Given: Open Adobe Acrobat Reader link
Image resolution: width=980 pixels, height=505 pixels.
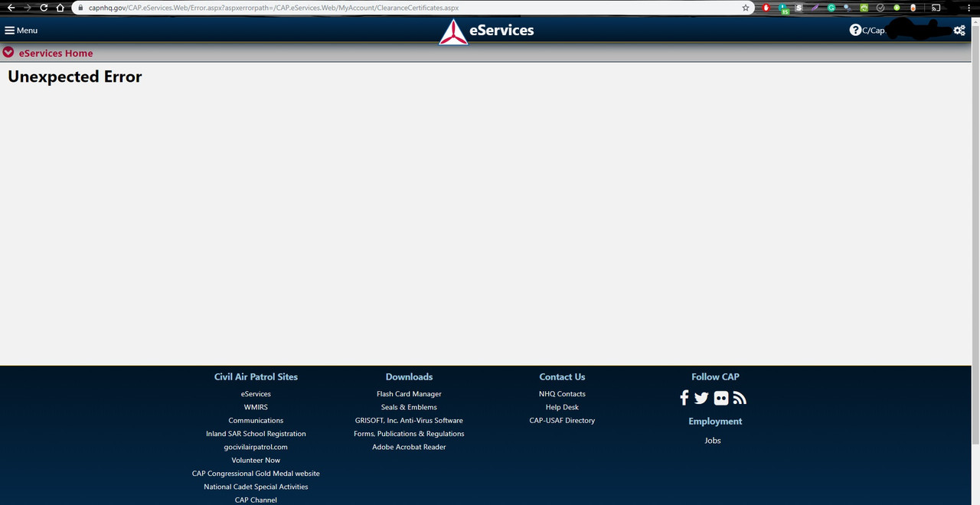Looking at the screenshot, I should click(409, 447).
